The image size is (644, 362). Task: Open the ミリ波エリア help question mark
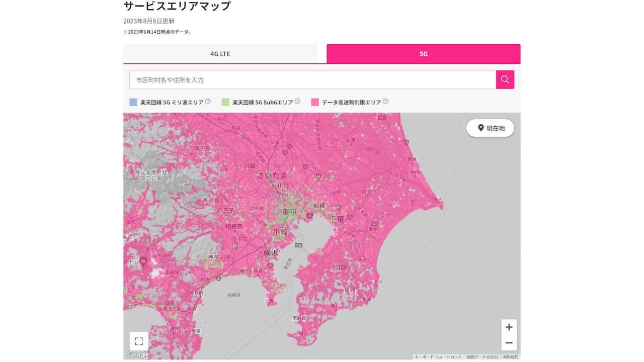pos(208,101)
